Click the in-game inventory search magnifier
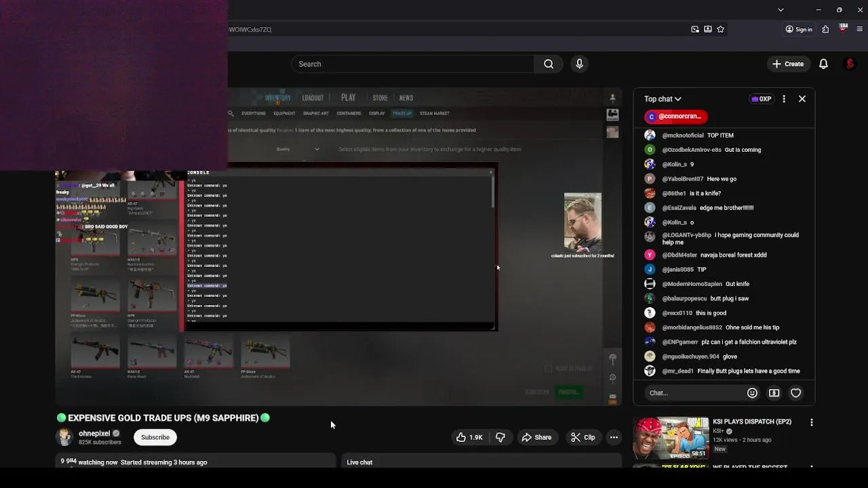 tap(231, 113)
